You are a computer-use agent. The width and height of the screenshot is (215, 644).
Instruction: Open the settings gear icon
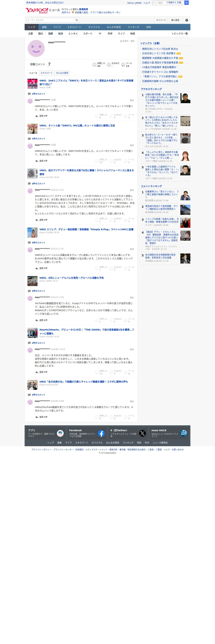pyautogui.click(x=187, y=20)
